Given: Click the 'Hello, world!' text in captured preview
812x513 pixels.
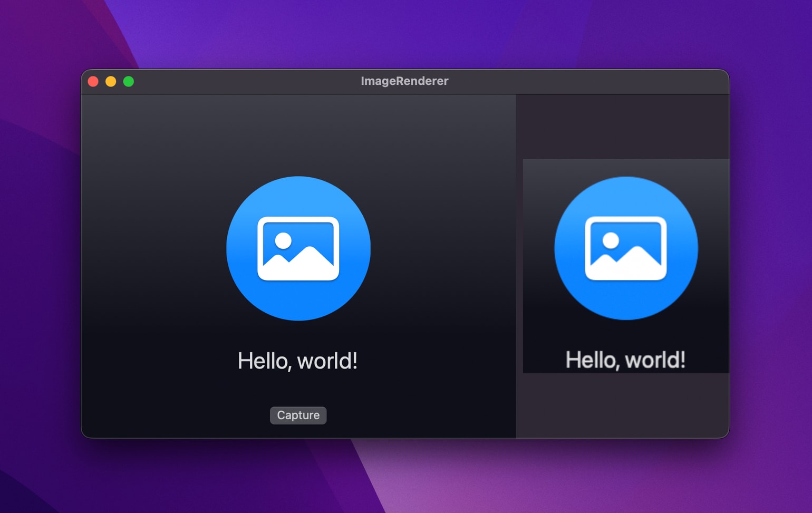Looking at the screenshot, I should 625,360.
